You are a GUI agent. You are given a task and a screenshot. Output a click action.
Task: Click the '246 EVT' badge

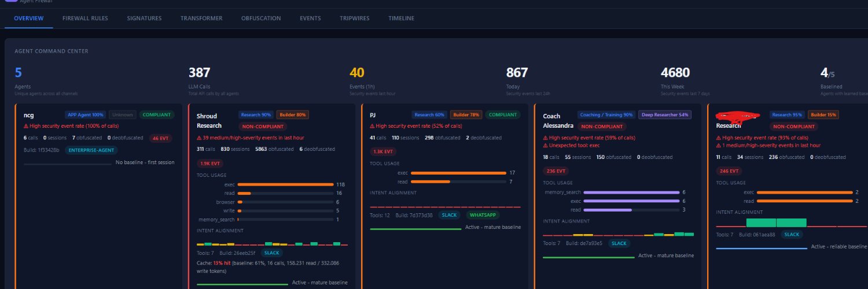730,171
